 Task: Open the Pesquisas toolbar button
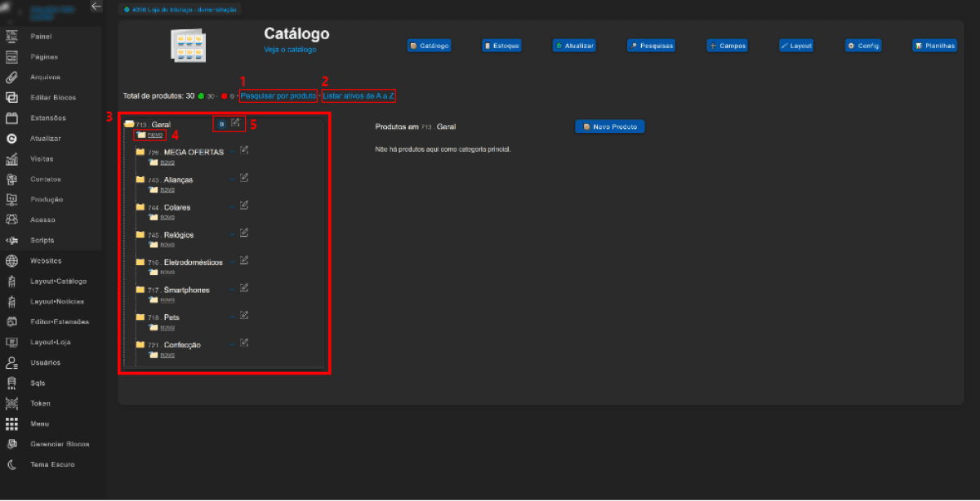click(x=652, y=46)
